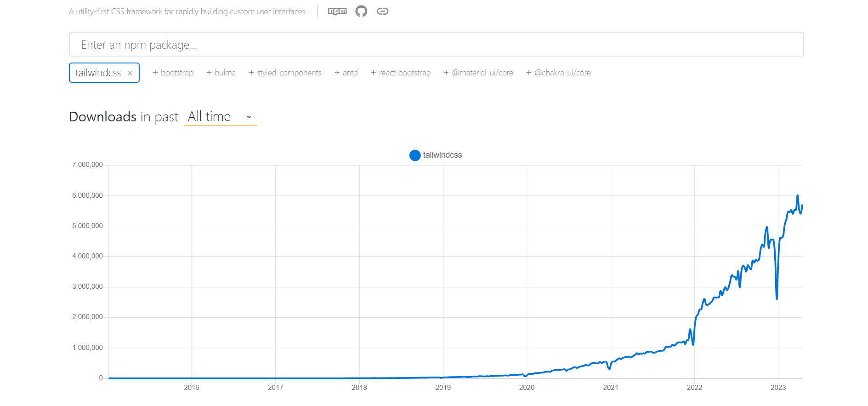Click the 6,000,000 y-axis label
The height and width of the screenshot is (406, 868).
pos(87,195)
